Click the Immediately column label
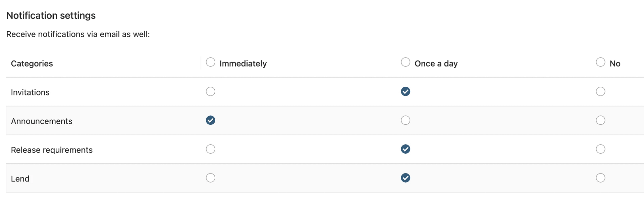Image resolution: width=644 pixels, height=201 pixels. point(243,64)
